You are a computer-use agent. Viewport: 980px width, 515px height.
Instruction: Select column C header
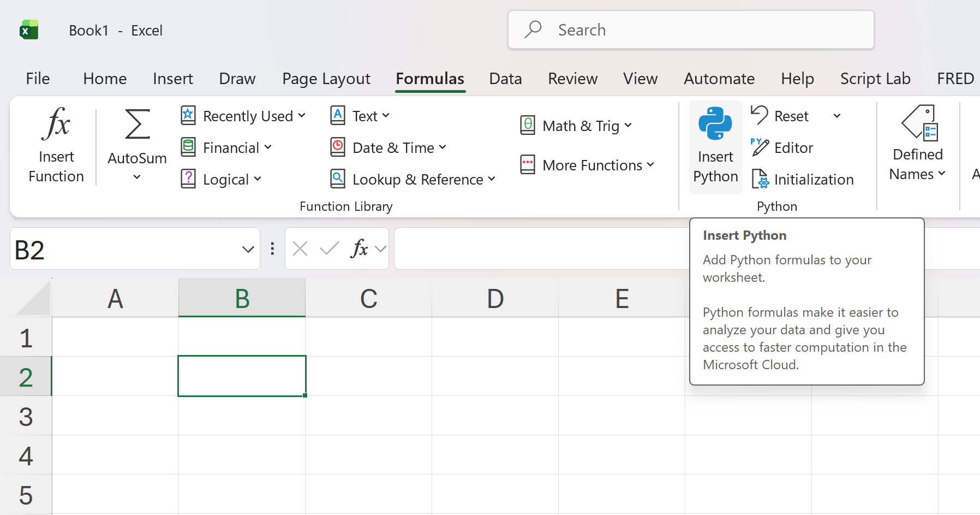click(x=368, y=298)
